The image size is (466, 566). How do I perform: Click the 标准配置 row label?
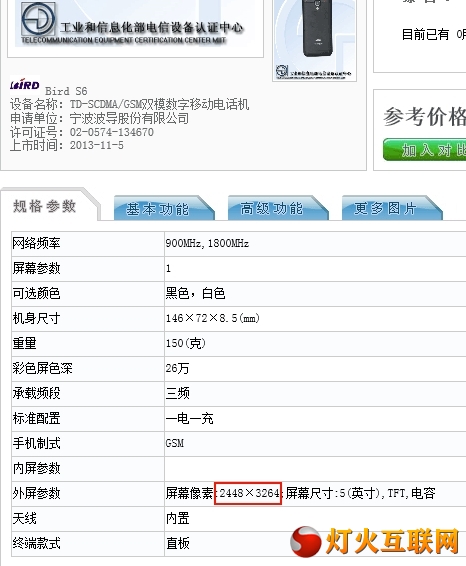tap(36, 418)
